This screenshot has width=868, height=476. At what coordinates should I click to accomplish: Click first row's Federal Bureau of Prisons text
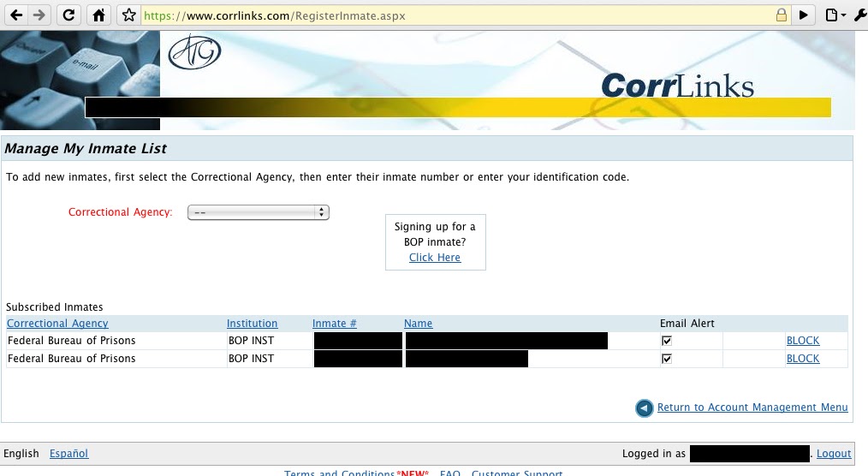(71, 341)
